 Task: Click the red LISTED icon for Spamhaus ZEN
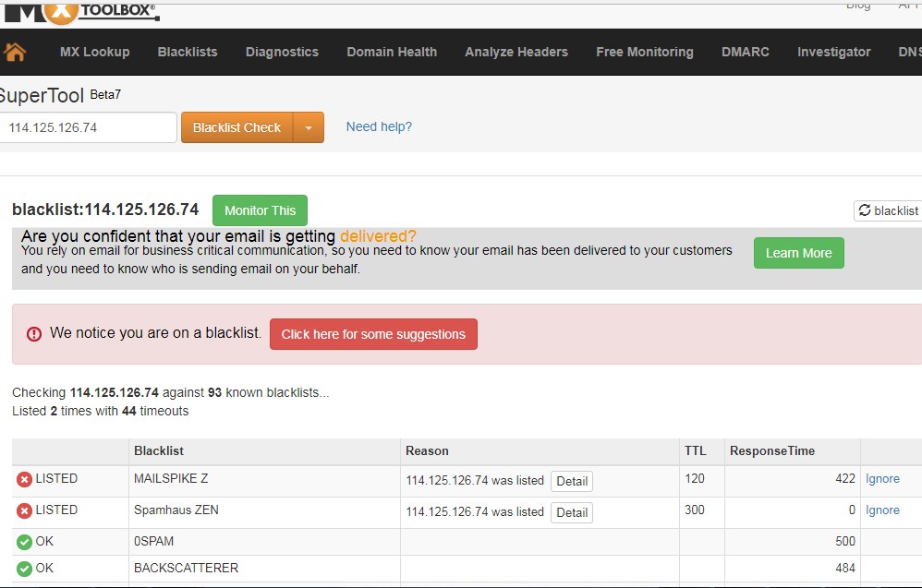pos(24,511)
